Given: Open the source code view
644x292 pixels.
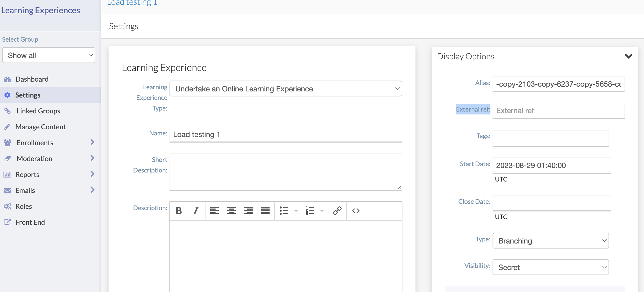Looking at the screenshot, I should coord(356,211).
